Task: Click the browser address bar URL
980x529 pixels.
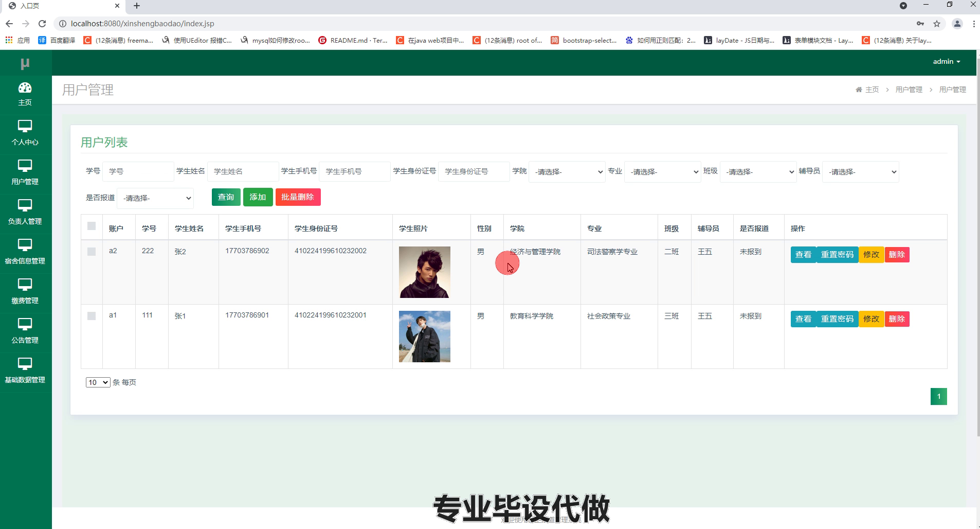Action: [142, 24]
